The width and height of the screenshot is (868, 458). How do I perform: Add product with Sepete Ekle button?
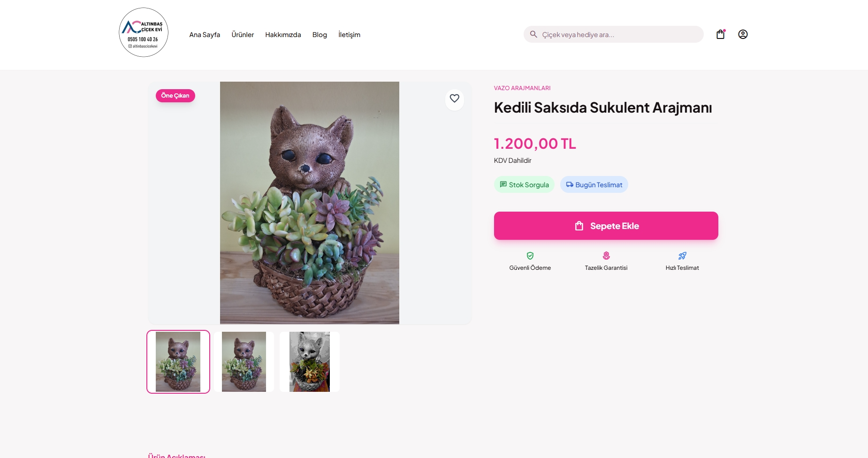point(606,226)
